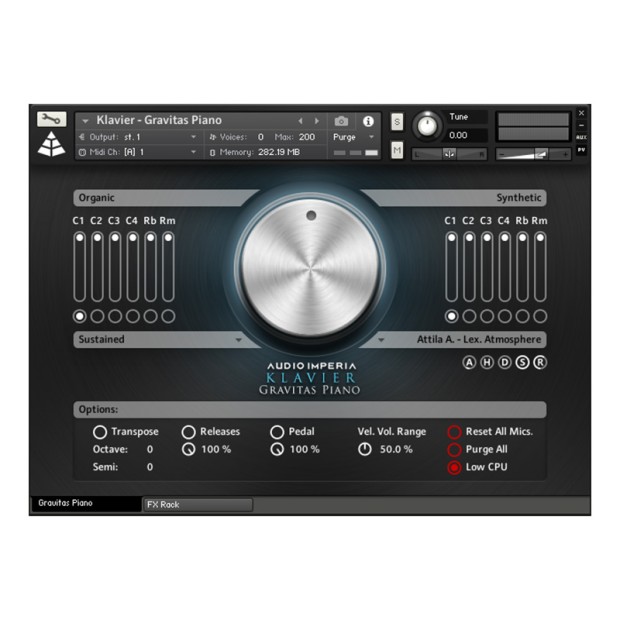Select the S (sustain) envelope icon

[522, 363]
